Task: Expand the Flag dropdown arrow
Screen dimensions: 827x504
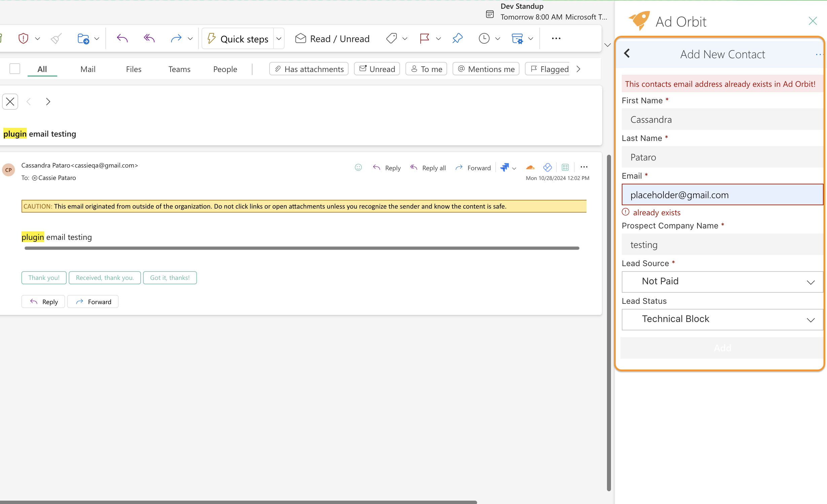Action: 438,39
